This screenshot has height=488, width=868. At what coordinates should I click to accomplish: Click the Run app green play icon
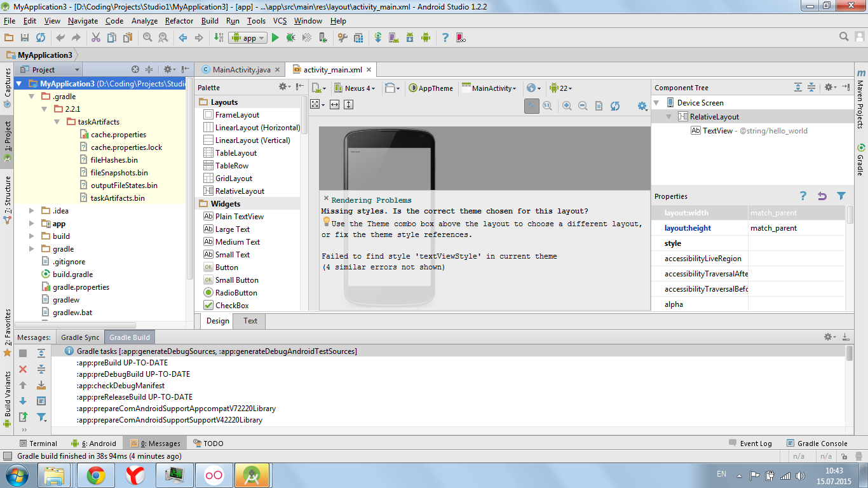point(275,38)
